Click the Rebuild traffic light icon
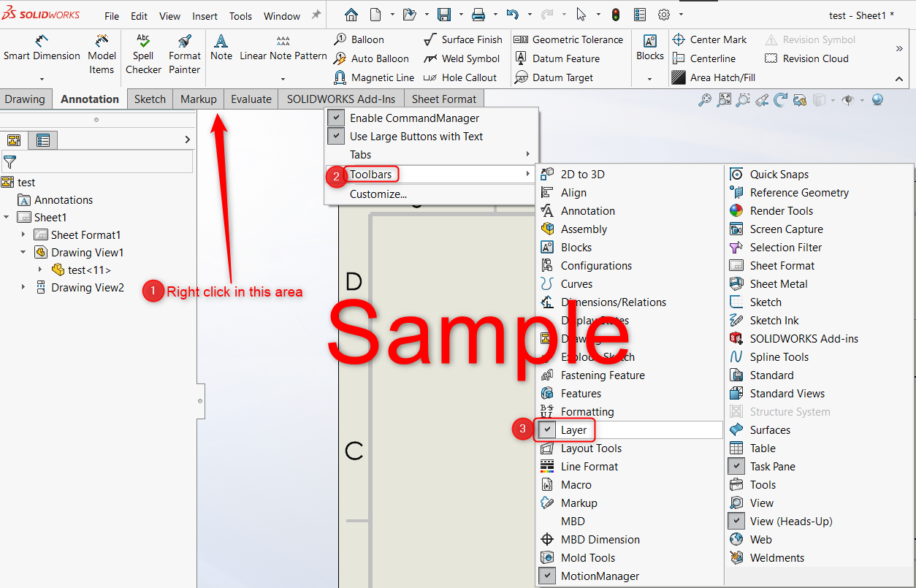This screenshot has height=588, width=916. pyautogui.click(x=616, y=15)
